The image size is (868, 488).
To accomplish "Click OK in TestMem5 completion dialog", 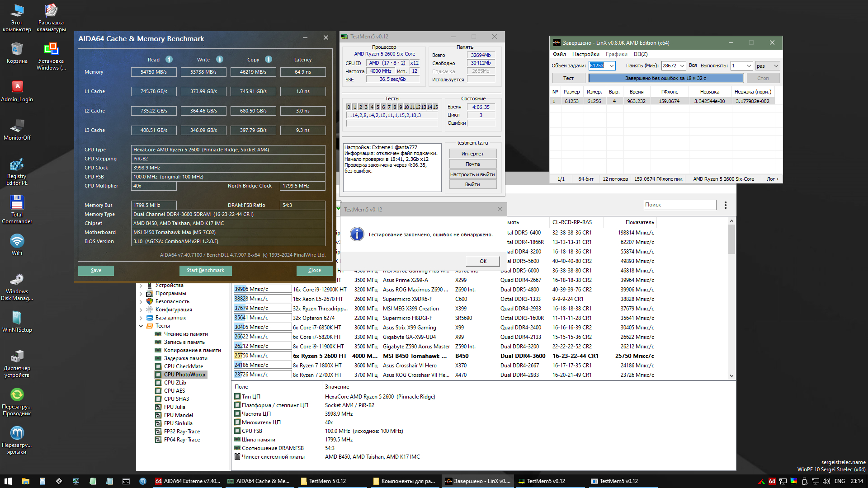I will tap(483, 261).
